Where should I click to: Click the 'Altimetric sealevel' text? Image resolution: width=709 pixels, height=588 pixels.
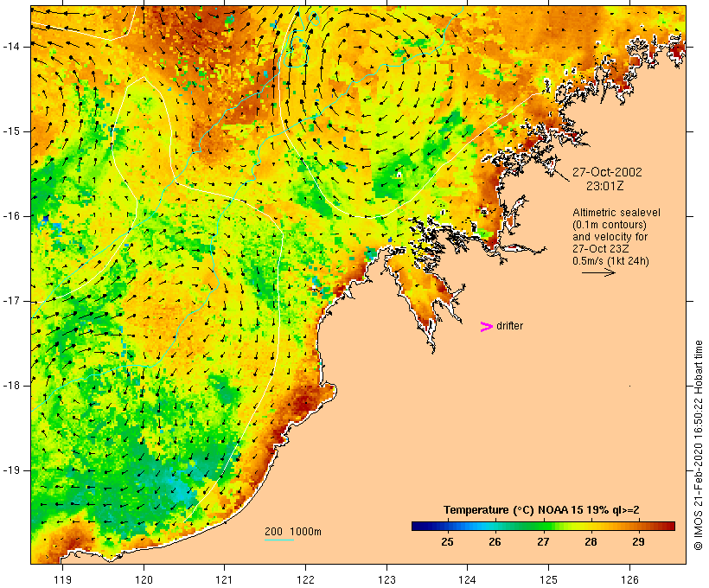click(616, 213)
